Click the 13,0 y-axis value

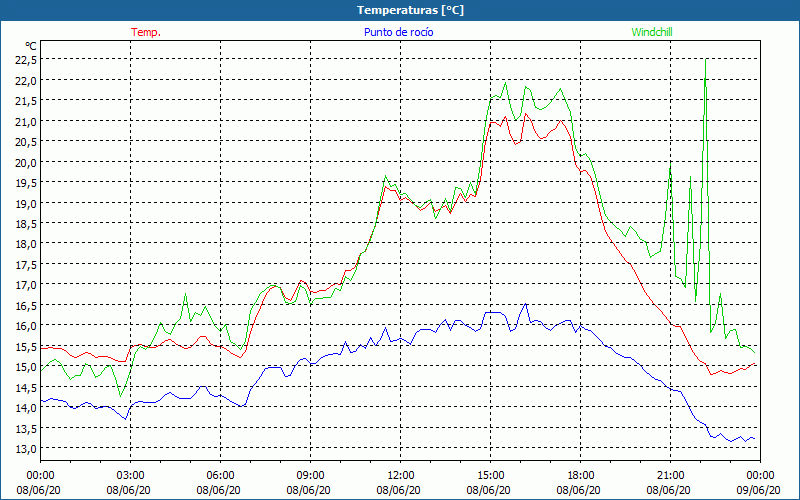26,448
